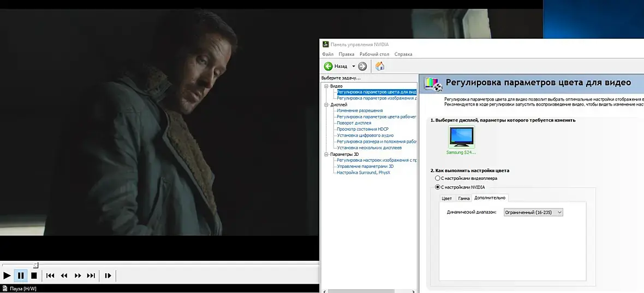Click the player seek bar thumb

35,265
